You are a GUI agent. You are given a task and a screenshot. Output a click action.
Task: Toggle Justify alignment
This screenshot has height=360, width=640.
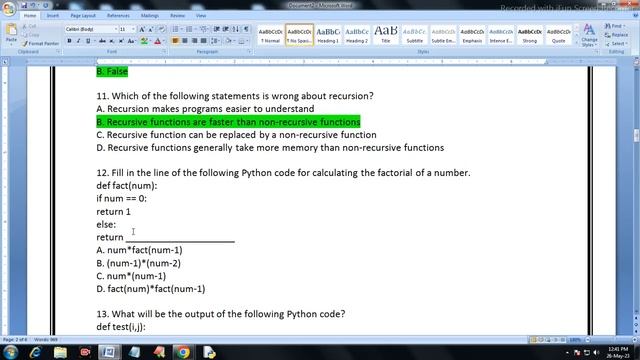203,41
